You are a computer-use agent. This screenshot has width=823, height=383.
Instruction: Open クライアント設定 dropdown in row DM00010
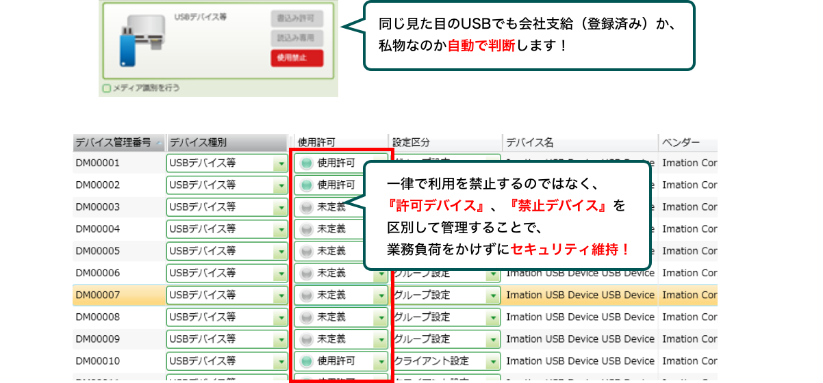click(492, 361)
